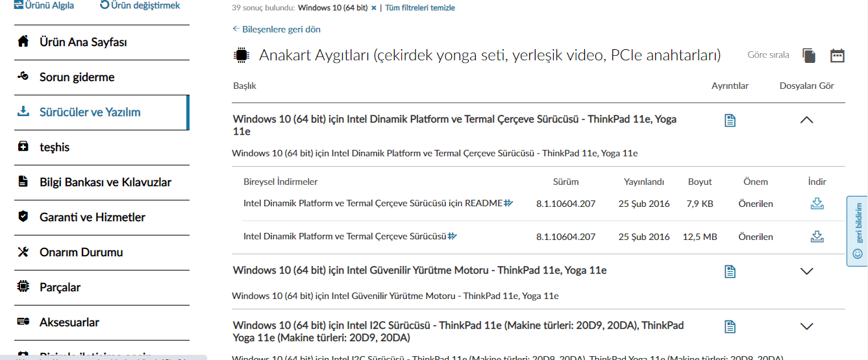View details of Güvenilir Yürütme Motoru
Image resolution: width=868 pixels, height=360 pixels.
[x=730, y=272]
